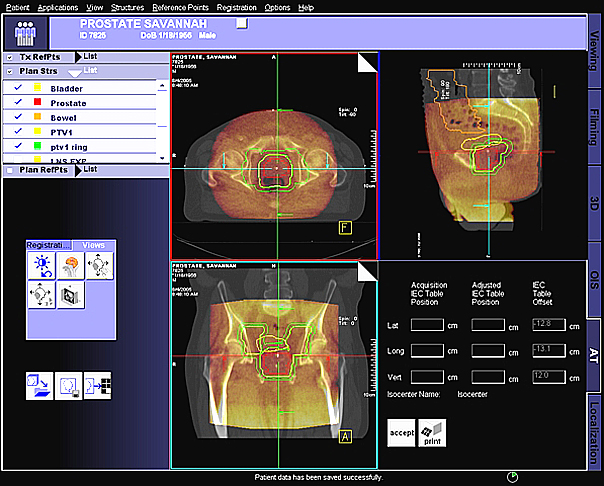This screenshot has width=604, height=486.
Task: Select the Views tool tab
Action: 94,245
